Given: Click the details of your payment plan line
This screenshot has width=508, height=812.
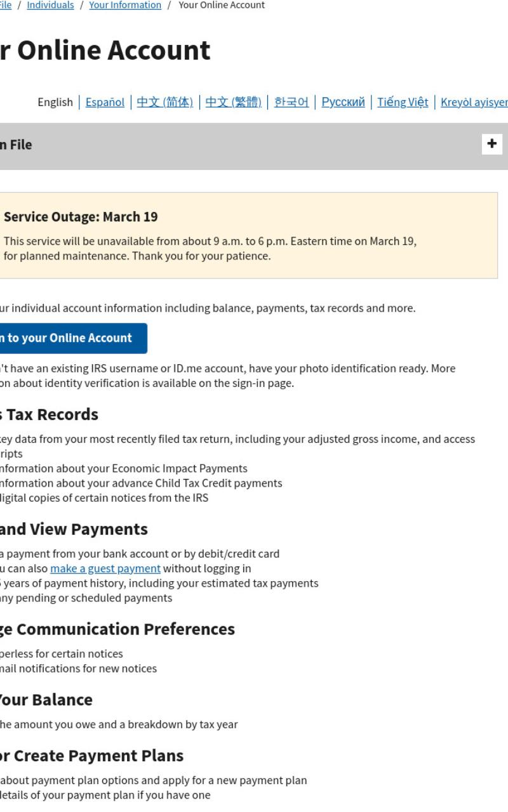Looking at the screenshot, I should 105,795.
